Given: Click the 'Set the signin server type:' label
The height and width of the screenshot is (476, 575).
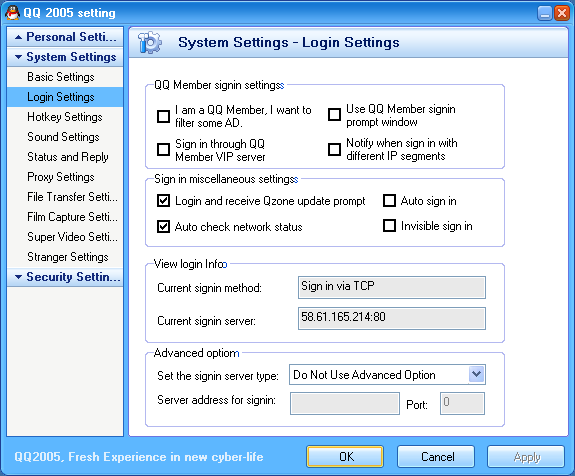Looking at the screenshot, I should point(218,376).
